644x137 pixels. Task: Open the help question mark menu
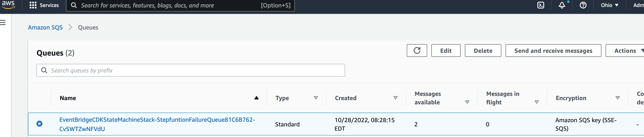(x=583, y=5)
